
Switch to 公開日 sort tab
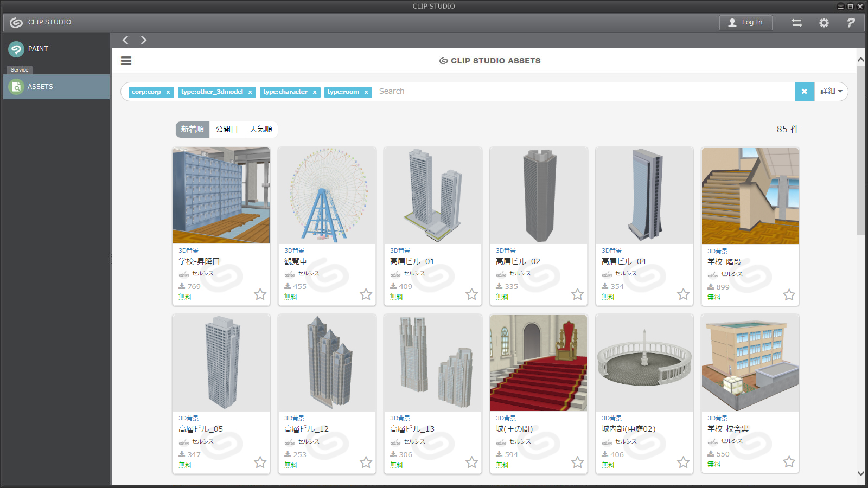226,129
